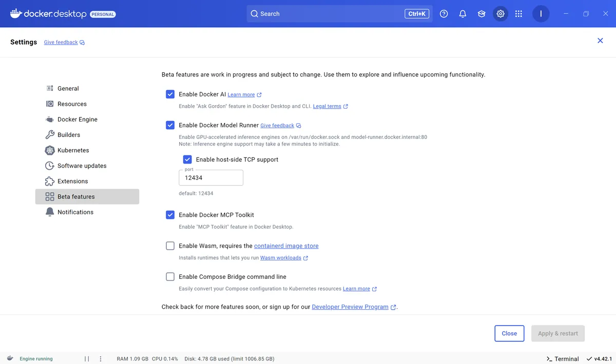Click the Close button
The height and width of the screenshot is (364, 616).
pyautogui.click(x=509, y=333)
